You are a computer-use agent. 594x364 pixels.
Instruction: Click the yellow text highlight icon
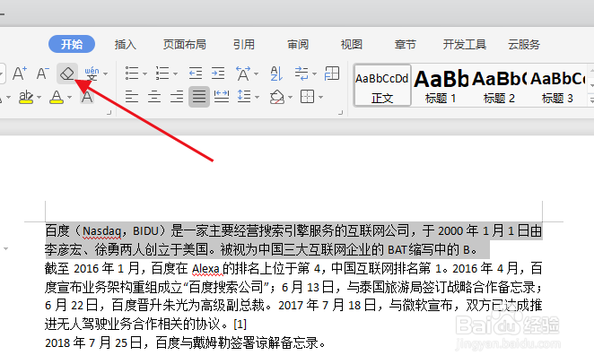click(x=26, y=97)
